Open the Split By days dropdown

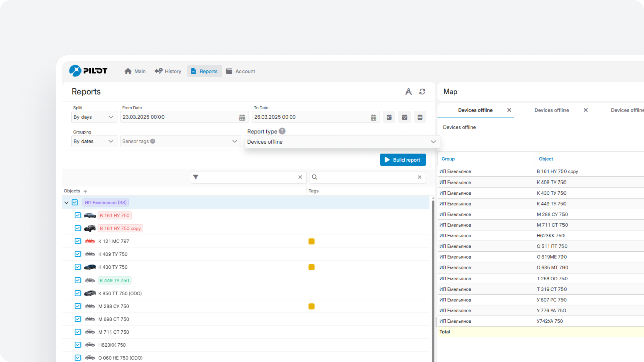94,117
